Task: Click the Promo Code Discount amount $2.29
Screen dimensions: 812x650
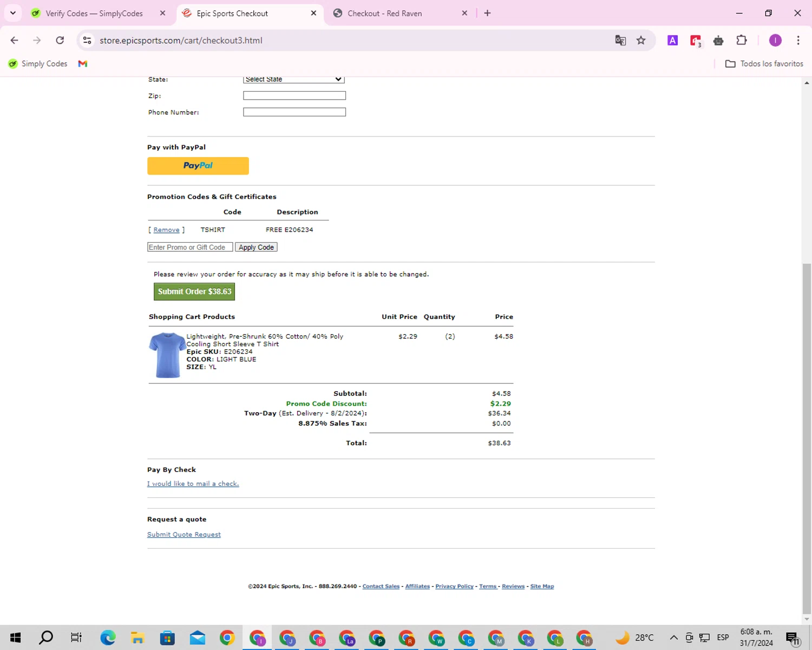Action: pyautogui.click(x=501, y=404)
